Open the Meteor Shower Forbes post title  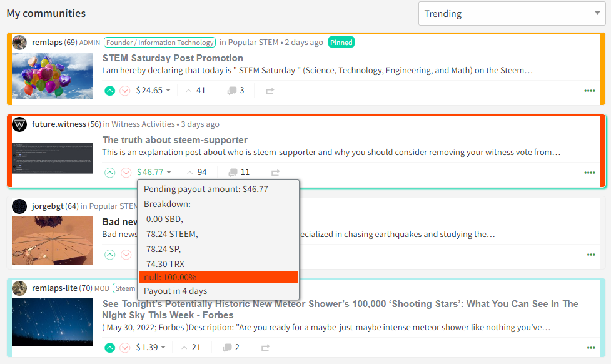pos(340,310)
